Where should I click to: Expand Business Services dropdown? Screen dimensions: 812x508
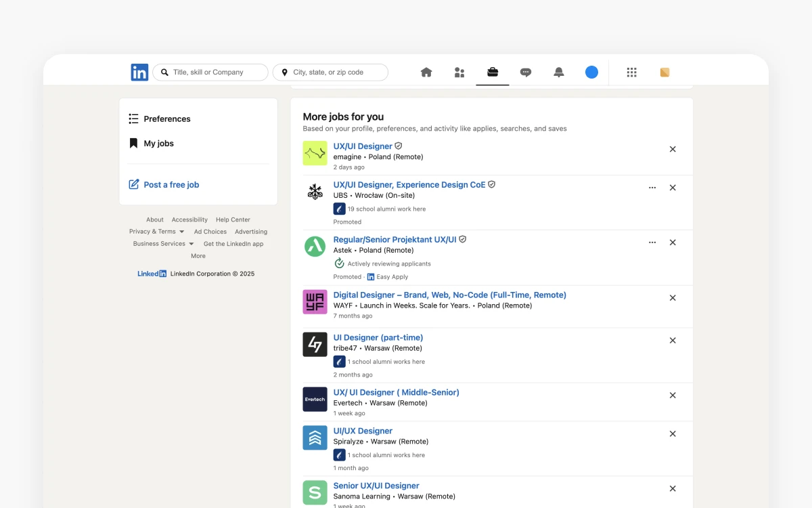coord(163,244)
